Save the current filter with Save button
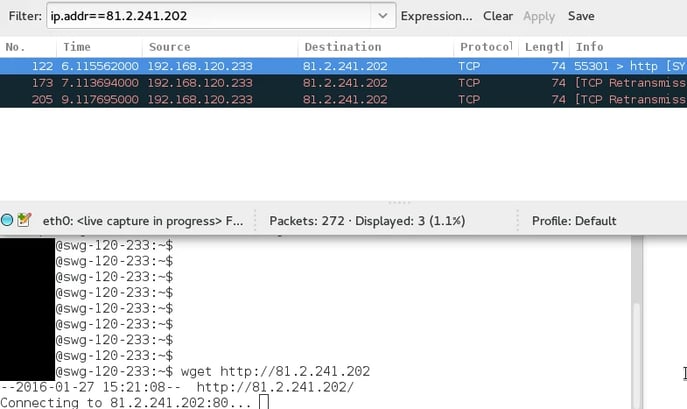Viewport: 687px width, 409px height. [581, 16]
